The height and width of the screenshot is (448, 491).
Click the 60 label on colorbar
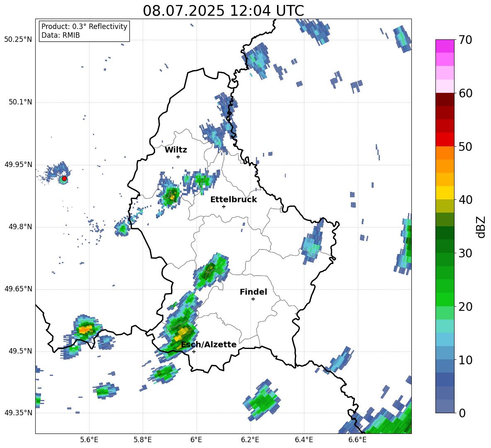coord(465,93)
